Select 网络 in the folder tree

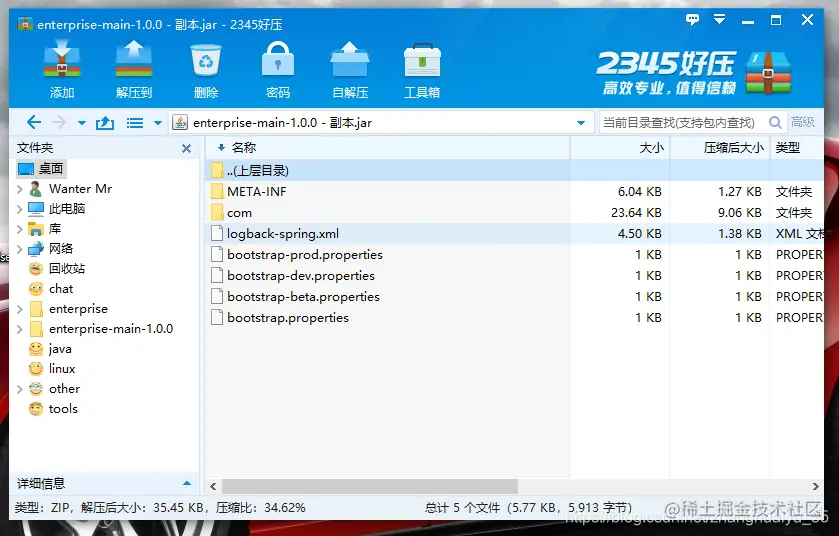(x=51, y=249)
